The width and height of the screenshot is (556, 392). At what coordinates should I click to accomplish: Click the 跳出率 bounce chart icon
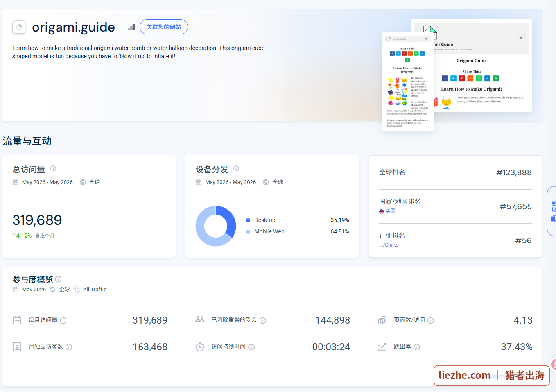382,347
